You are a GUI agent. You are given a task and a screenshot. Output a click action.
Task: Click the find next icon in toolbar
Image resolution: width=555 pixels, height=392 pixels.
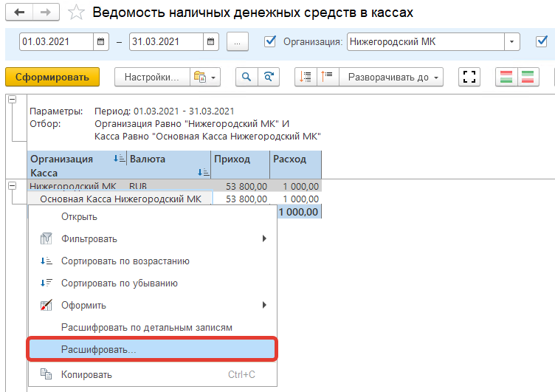(x=270, y=77)
